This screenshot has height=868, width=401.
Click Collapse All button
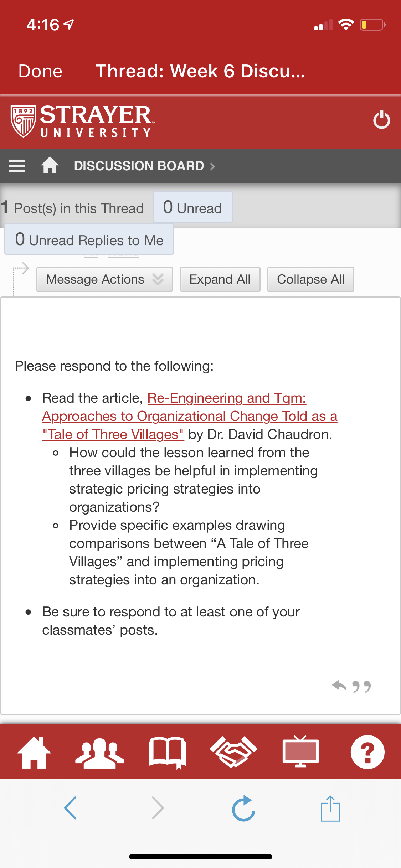[x=310, y=279]
